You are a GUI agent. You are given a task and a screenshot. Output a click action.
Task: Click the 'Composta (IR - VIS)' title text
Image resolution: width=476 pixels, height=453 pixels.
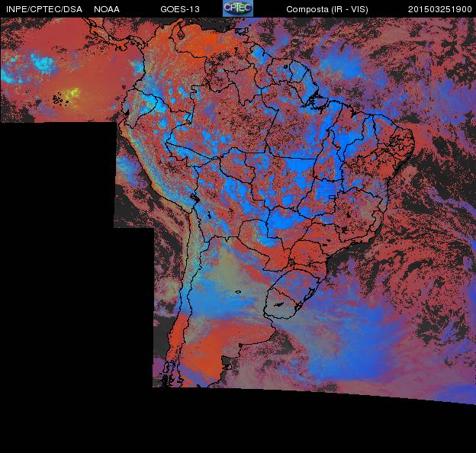point(327,9)
